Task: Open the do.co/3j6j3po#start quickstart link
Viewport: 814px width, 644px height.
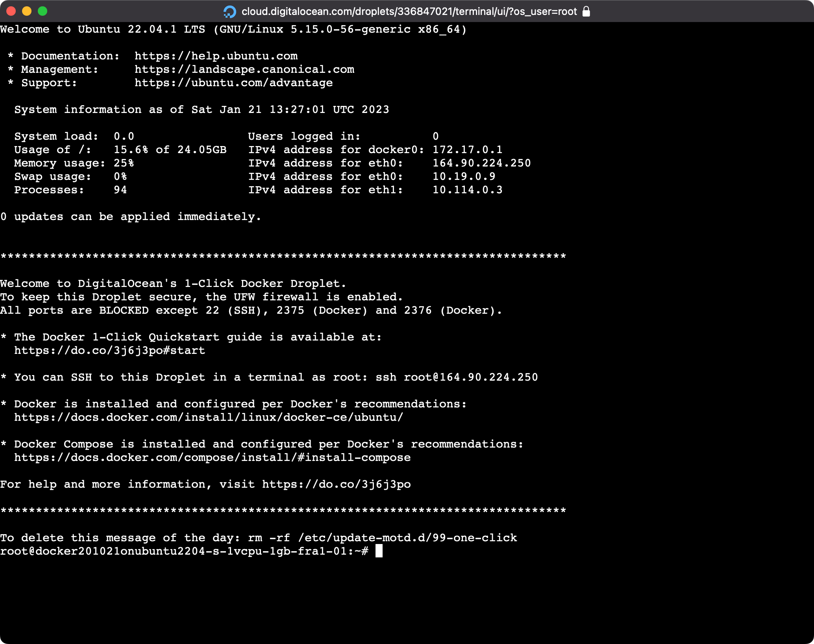Action: coord(109,350)
